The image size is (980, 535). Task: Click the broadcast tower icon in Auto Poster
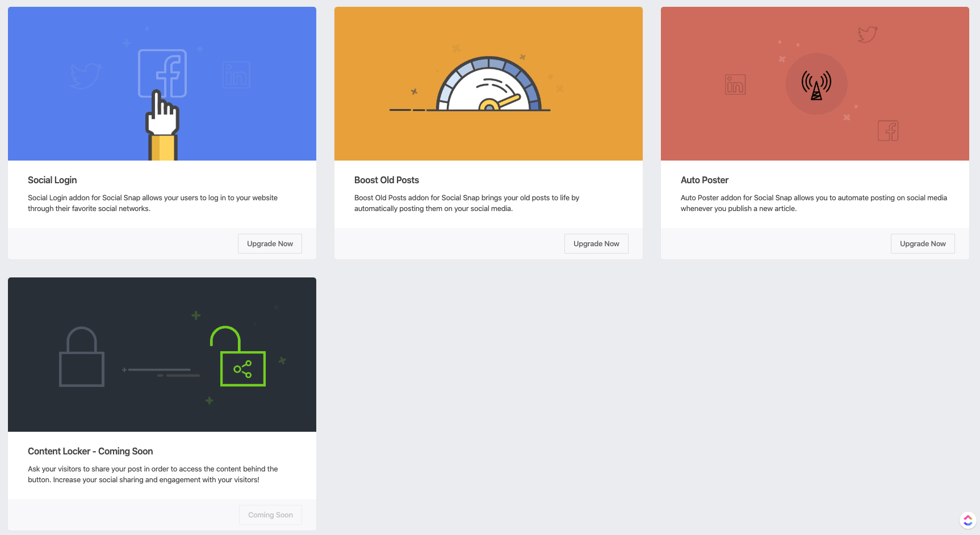point(816,85)
